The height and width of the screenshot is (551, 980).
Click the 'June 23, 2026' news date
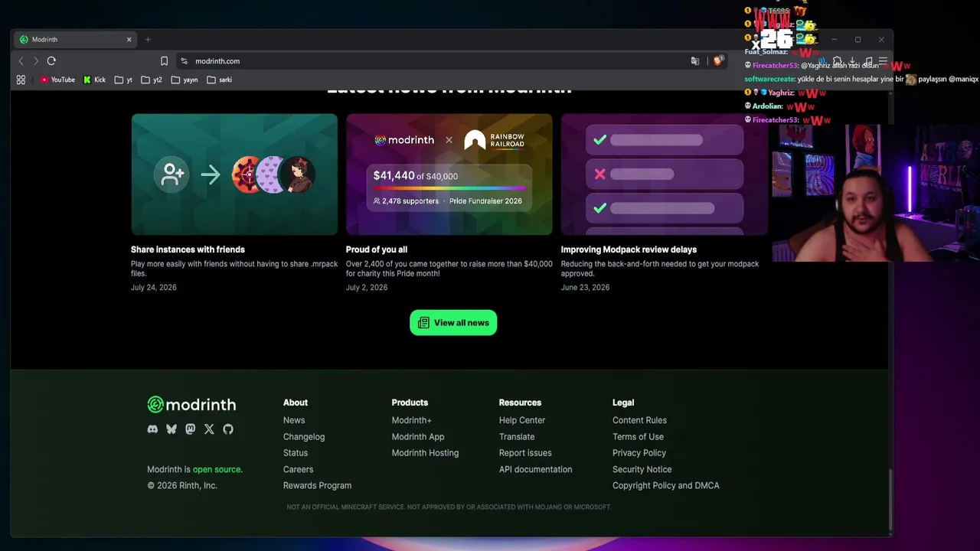click(x=585, y=288)
